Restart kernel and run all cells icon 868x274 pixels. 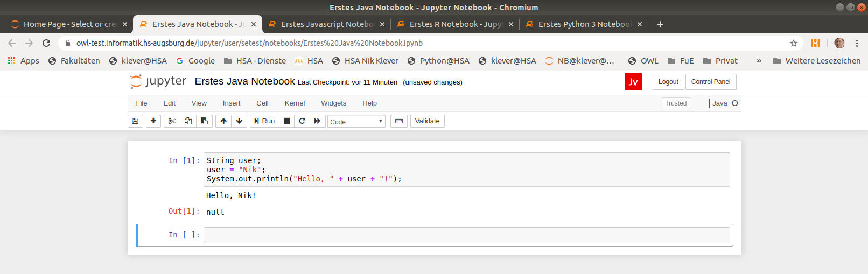click(317, 121)
